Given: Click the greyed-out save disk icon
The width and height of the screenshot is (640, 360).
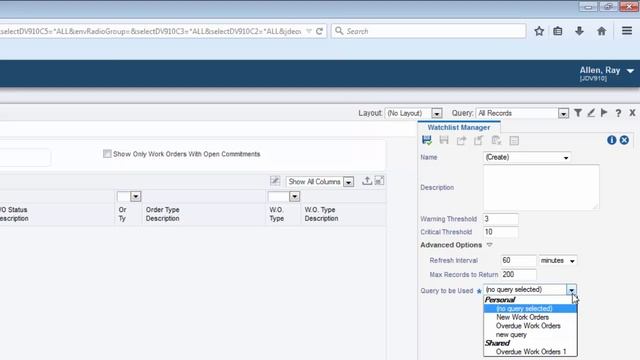Looking at the screenshot, I should (x=444, y=140).
